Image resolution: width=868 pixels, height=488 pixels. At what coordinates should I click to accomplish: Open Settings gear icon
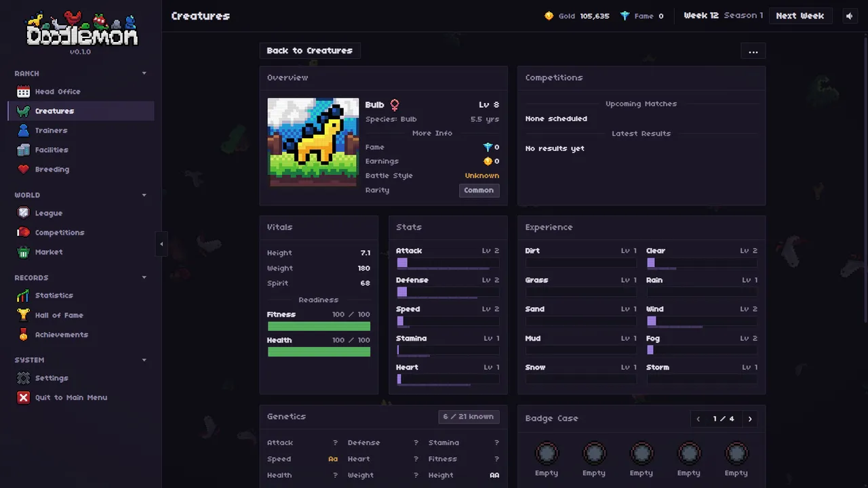24,378
